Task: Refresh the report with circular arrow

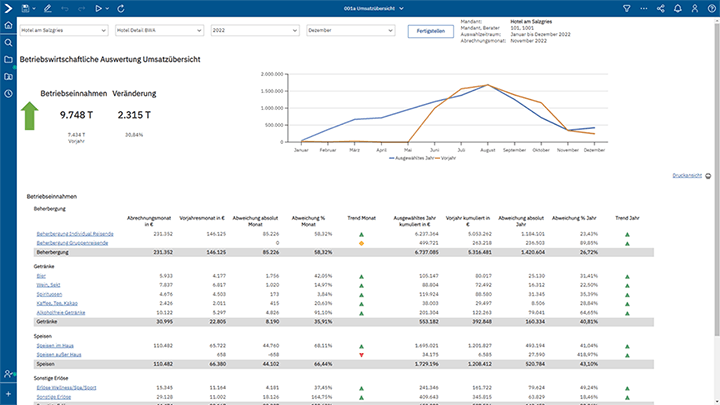Action: tap(122, 8)
